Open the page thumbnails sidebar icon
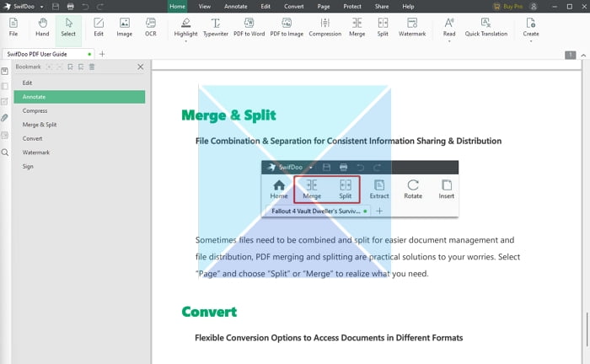The width and height of the screenshot is (590, 364). (4, 86)
